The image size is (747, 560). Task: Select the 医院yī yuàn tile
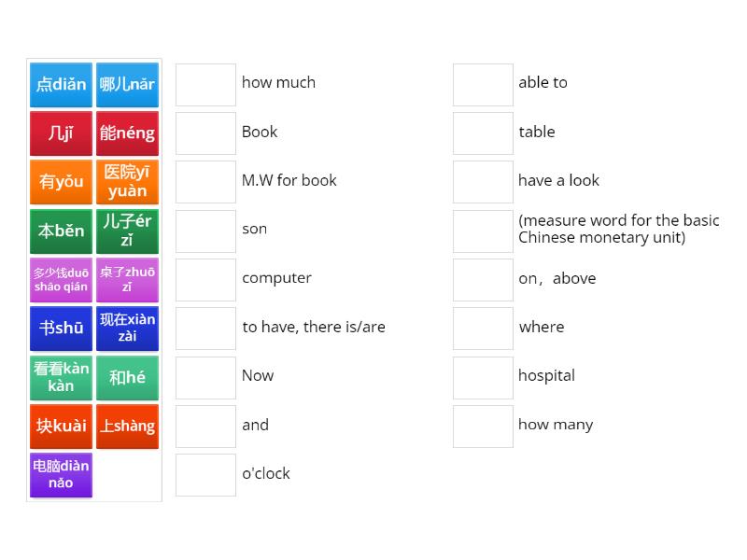(x=127, y=182)
